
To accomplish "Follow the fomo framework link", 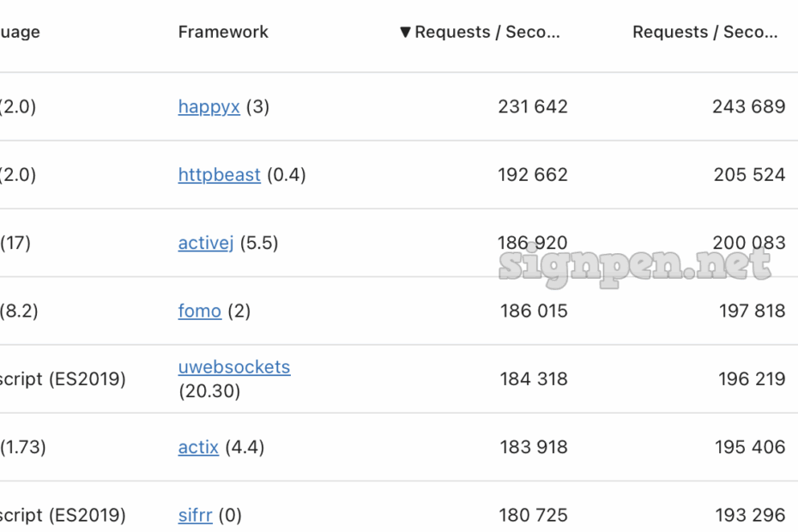I will 199,311.
